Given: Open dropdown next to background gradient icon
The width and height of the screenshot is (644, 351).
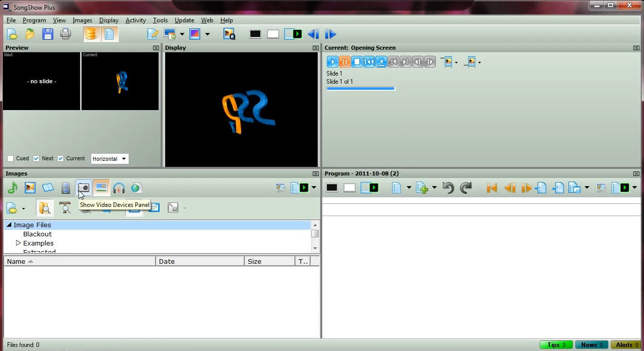Looking at the screenshot, I should pyautogui.click(x=207, y=34).
